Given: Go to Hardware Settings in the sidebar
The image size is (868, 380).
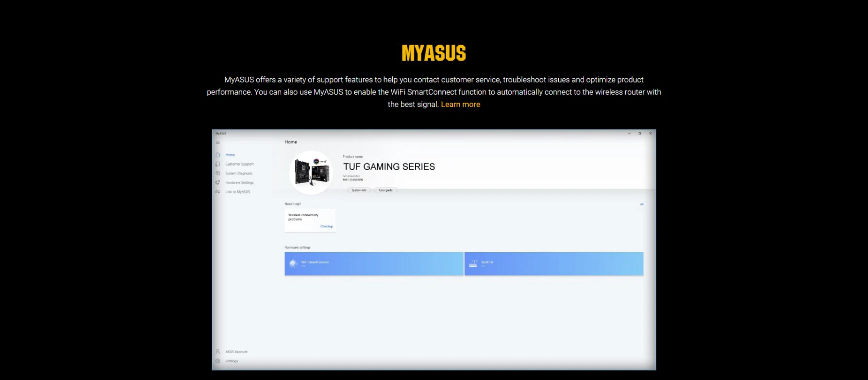Looking at the screenshot, I should click(234, 183).
